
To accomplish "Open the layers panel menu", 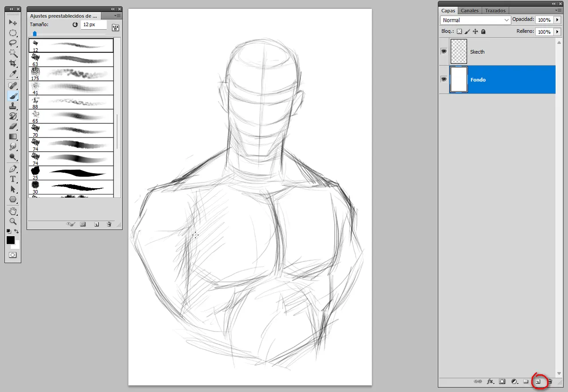I will coord(558,10).
